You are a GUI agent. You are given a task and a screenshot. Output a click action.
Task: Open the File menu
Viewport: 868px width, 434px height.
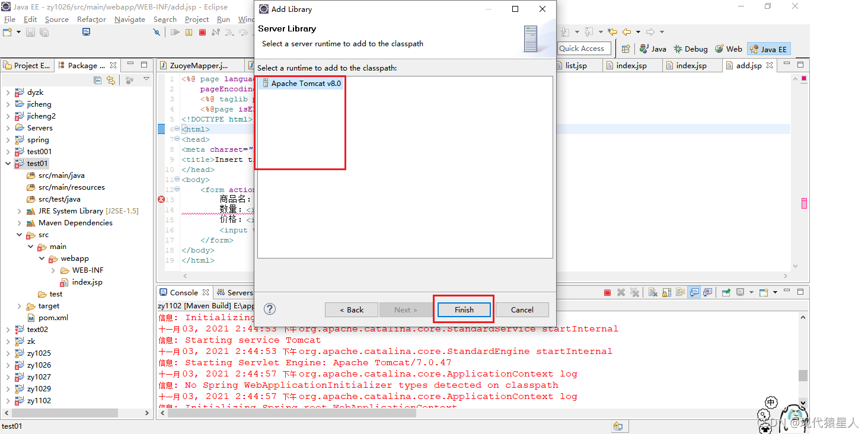9,19
